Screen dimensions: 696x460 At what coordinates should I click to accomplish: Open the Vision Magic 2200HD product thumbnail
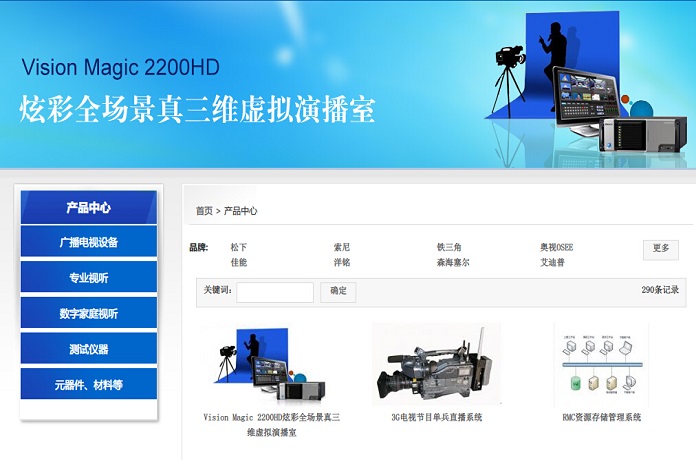pos(272,364)
